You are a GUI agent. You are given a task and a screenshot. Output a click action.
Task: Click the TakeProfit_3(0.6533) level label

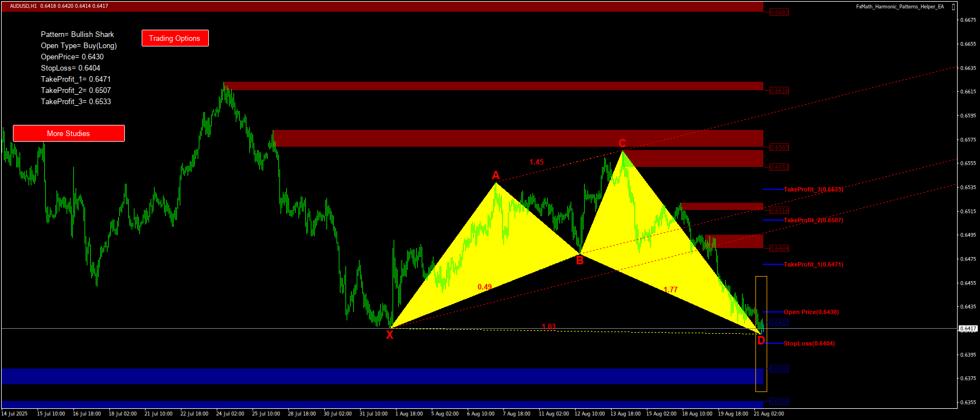pyautogui.click(x=813, y=189)
